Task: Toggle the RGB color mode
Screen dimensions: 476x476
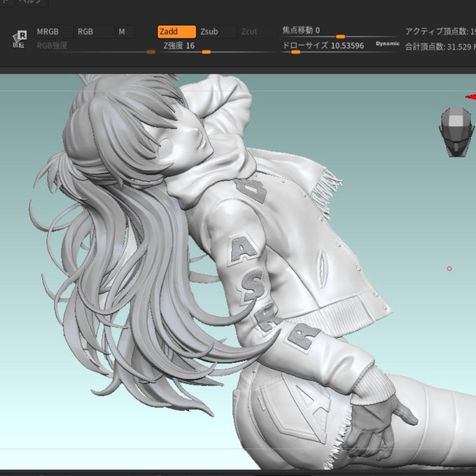Action: click(x=94, y=32)
